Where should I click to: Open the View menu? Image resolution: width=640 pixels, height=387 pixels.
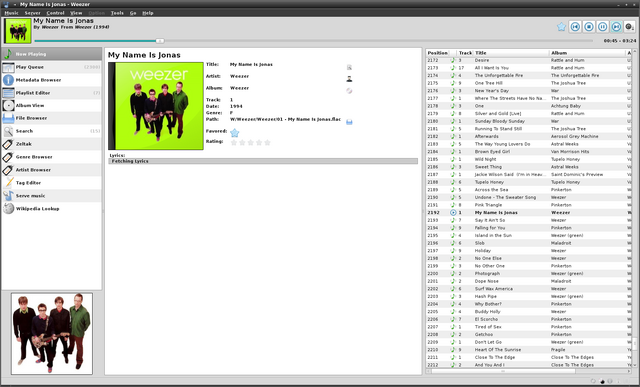coord(76,13)
